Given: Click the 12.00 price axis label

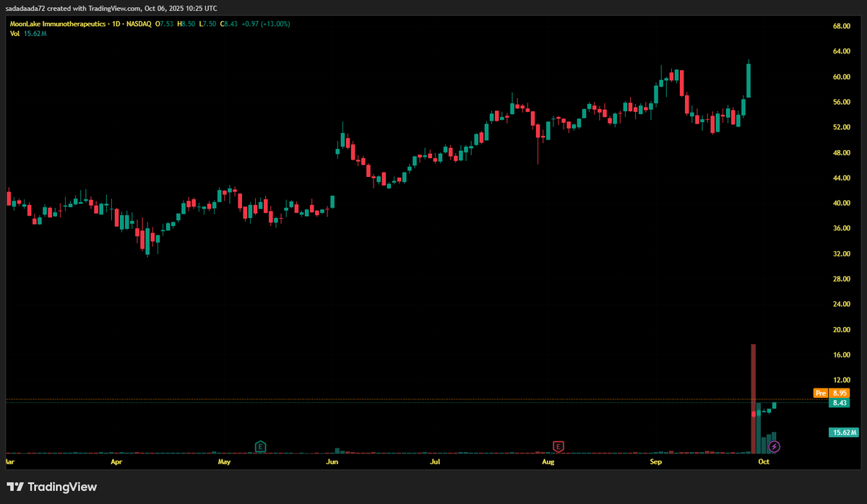Looking at the screenshot, I should pyautogui.click(x=841, y=380).
